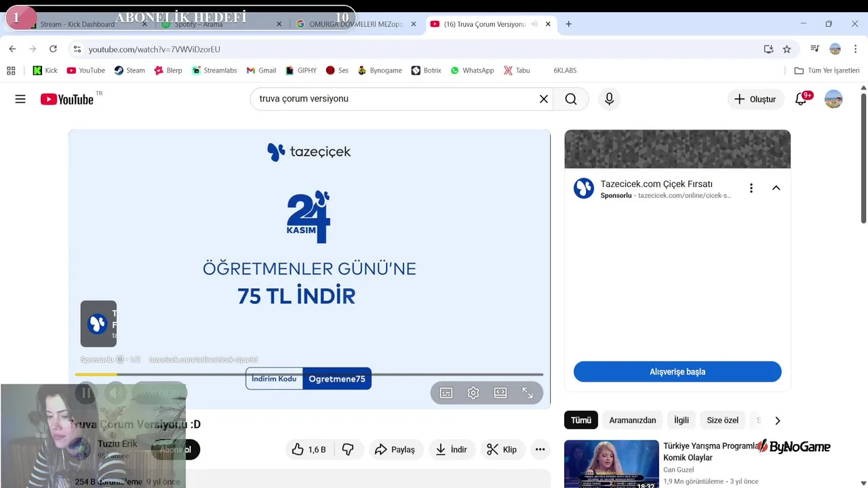Open Chrome profile avatar

point(835,49)
